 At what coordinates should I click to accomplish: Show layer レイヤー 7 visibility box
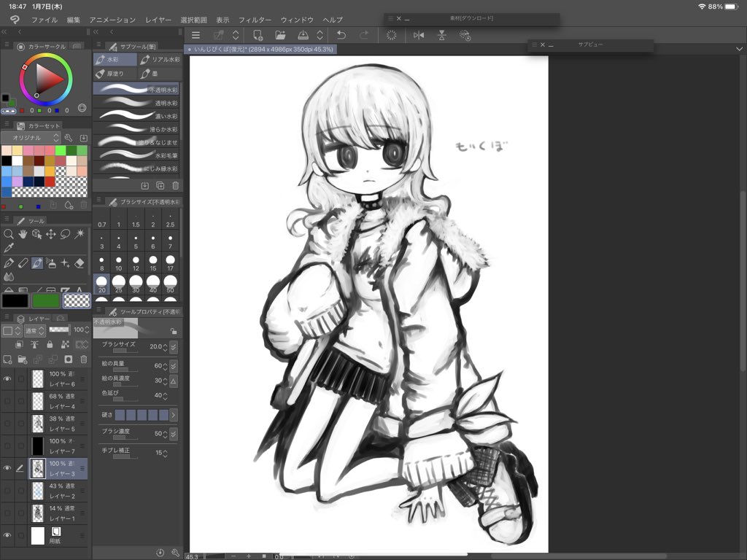click(7, 446)
